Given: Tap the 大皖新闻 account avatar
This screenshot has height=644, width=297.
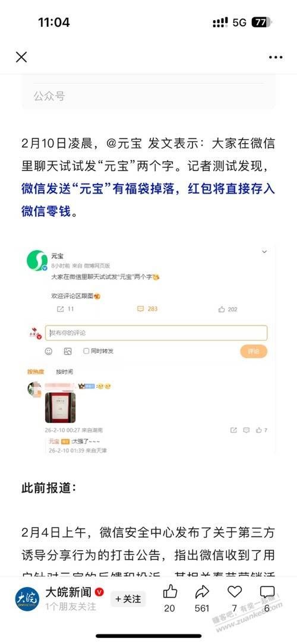Looking at the screenshot, I should click(27, 599).
